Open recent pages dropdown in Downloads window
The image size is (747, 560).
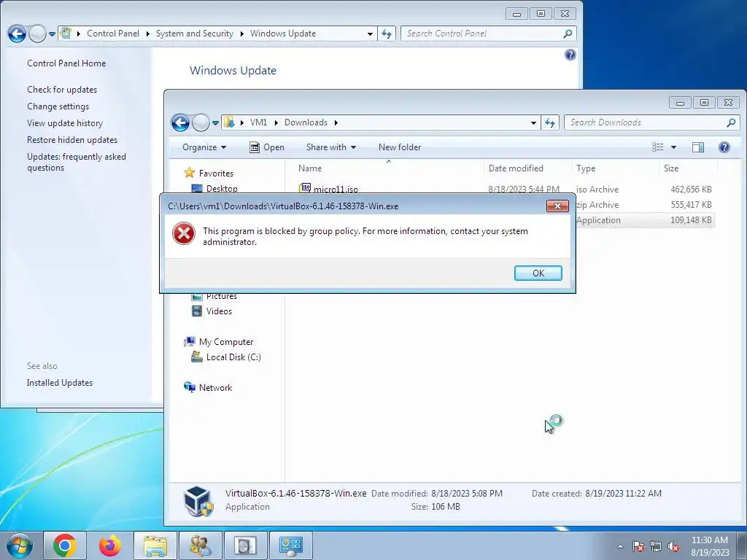pos(215,122)
